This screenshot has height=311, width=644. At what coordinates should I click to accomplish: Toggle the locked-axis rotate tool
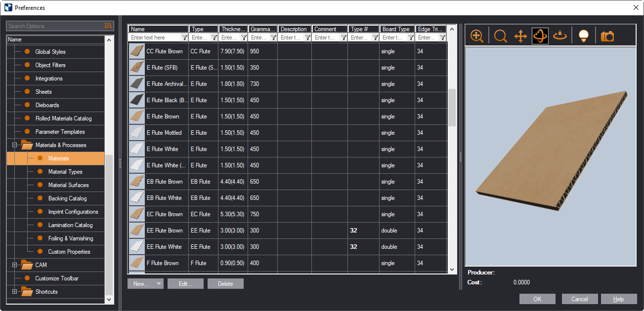560,36
